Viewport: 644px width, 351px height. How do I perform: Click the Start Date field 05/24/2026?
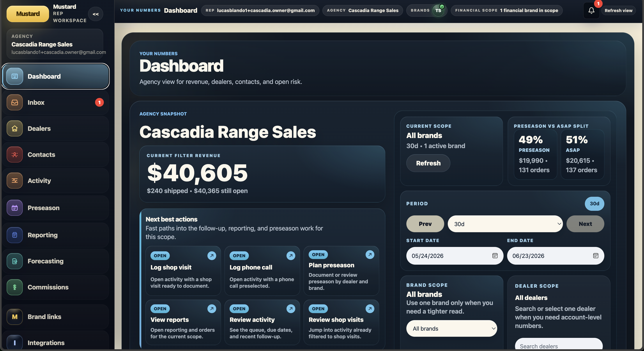(455, 255)
